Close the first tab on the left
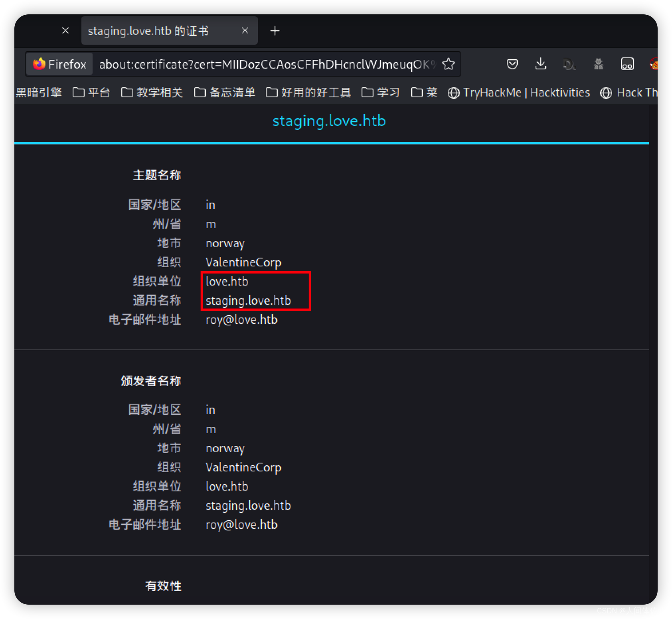 tap(65, 30)
